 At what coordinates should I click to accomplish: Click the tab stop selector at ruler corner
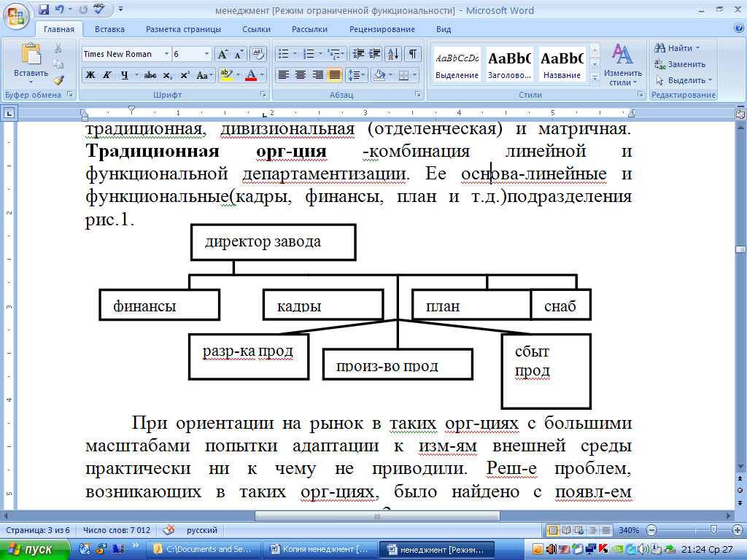click(9, 113)
